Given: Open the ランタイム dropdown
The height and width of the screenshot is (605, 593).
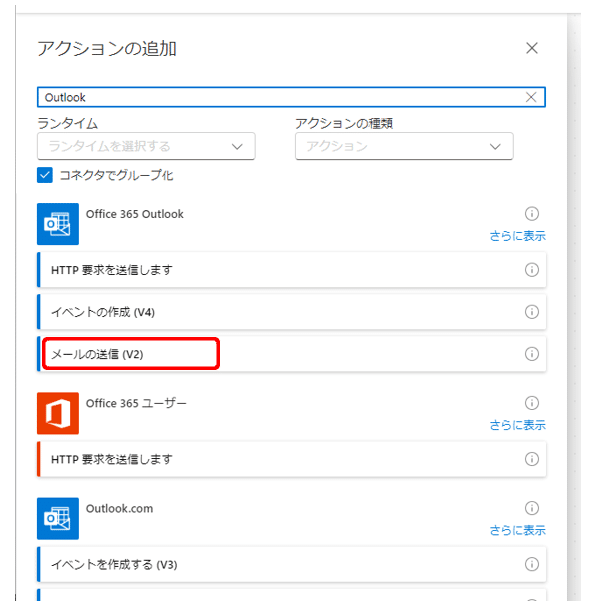Looking at the screenshot, I should pyautogui.click(x=146, y=146).
